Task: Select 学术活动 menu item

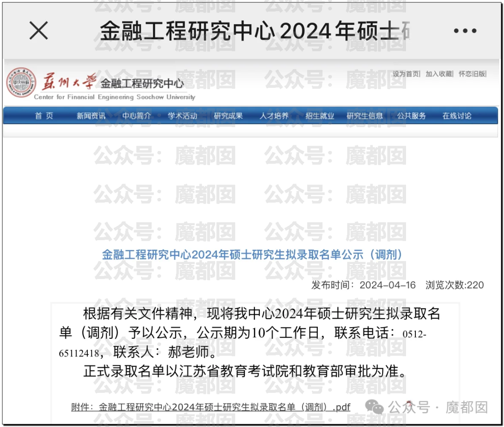Action: tap(182, 116)
